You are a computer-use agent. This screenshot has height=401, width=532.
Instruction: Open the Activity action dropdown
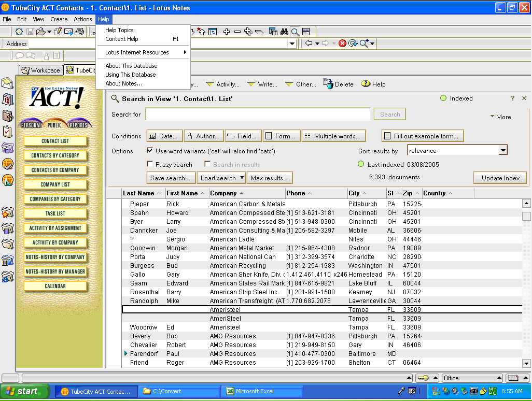click(222, 84)
